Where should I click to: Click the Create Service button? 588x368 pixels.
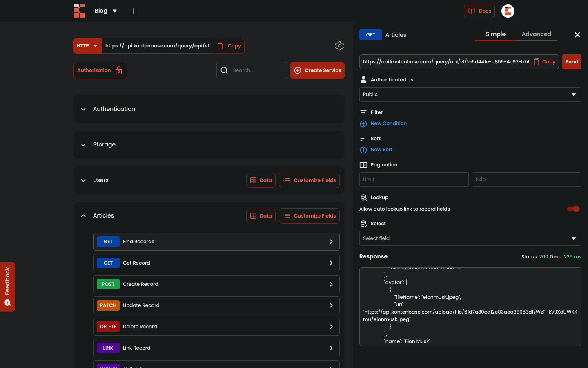[x=317, y=70]
